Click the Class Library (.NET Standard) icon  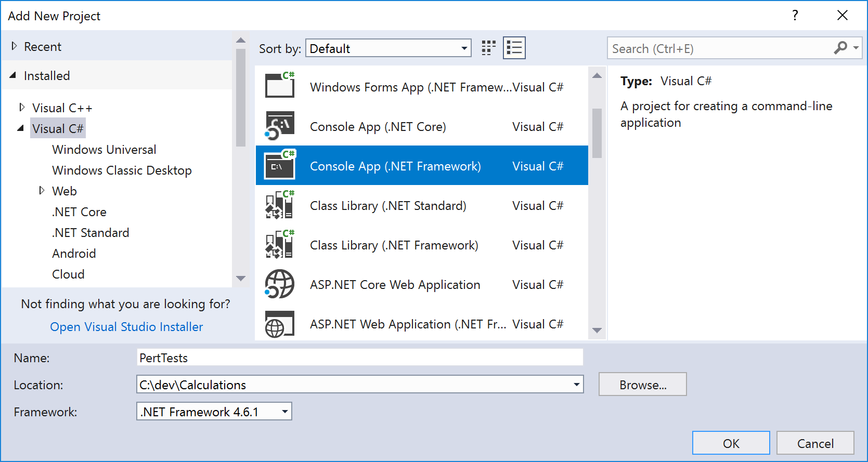(280, 205)
